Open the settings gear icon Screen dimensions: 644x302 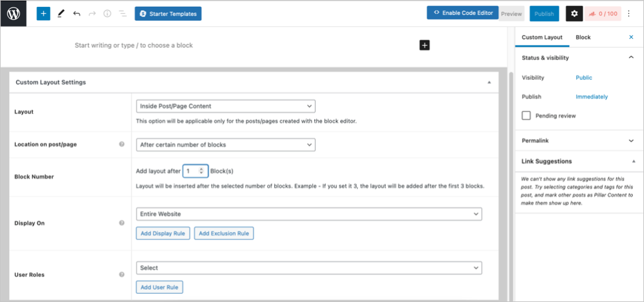pos(574,13)
